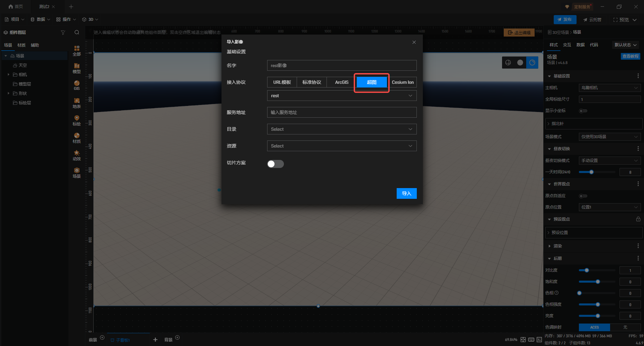Switch to the 交互 tab
Screen dimensions: 644x346
point(567,45)
